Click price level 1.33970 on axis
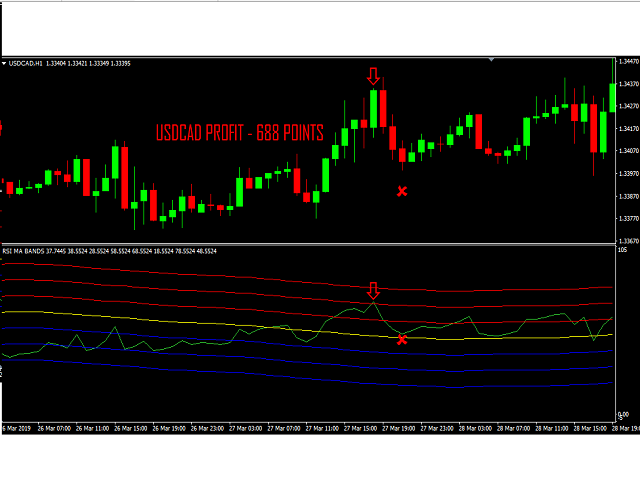The width and height of the screenshot is (640, 480). [629, 174]
